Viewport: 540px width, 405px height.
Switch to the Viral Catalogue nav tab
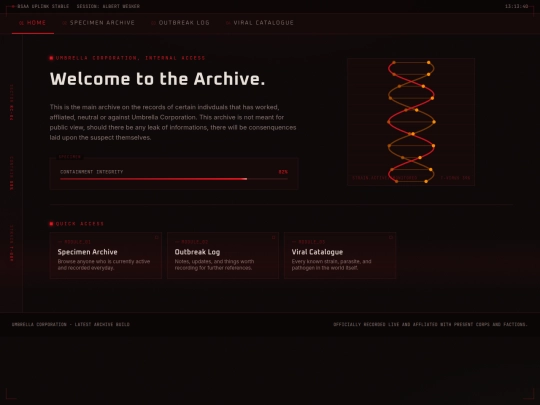(260, 23)
